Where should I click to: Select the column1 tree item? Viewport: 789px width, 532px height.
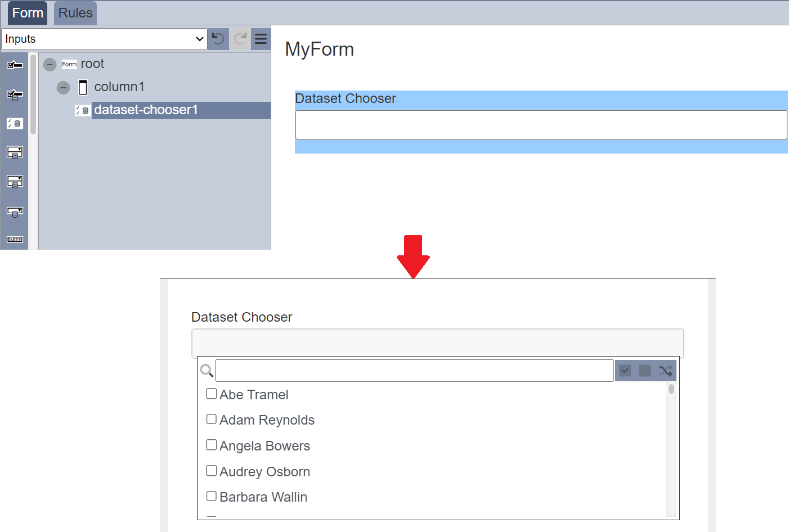click(x=119, y=87)
